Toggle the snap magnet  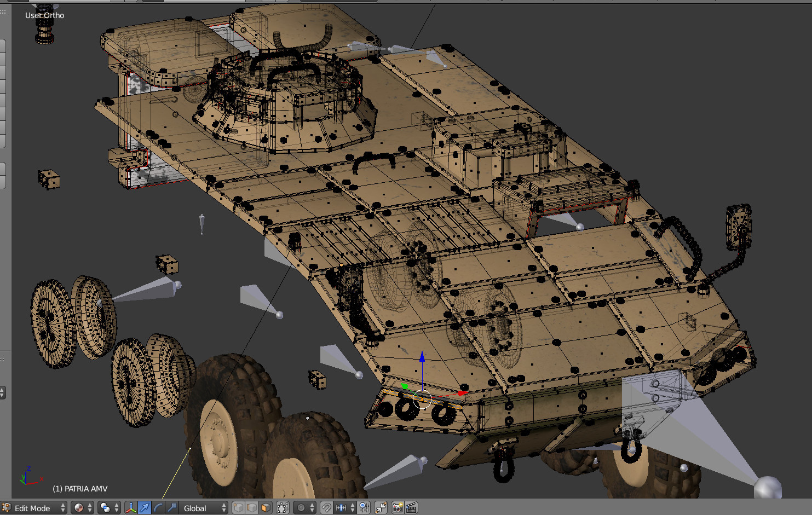[326, 508]
